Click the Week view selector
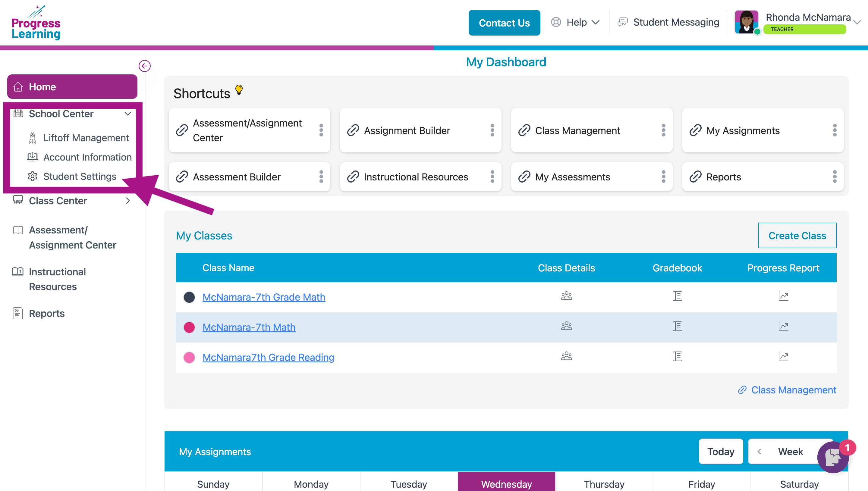The width and height of the screenshot is (868, 491). click(x=791, y=452)
